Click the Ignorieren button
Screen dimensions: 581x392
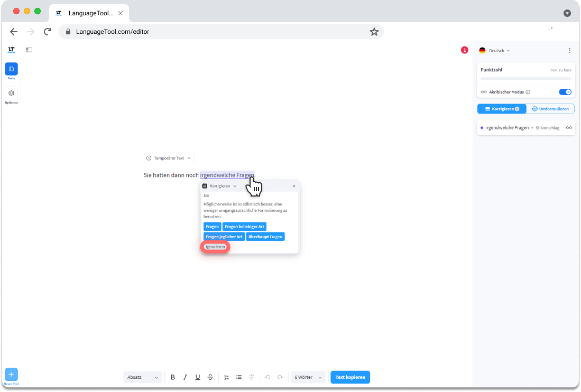pos(215,247)
